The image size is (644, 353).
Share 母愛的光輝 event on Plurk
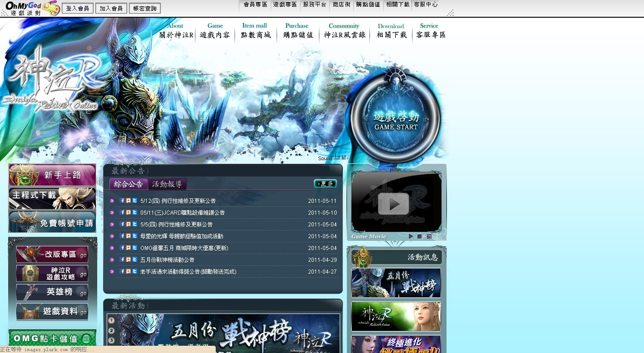pyautogui.click(x=129, y=236)
